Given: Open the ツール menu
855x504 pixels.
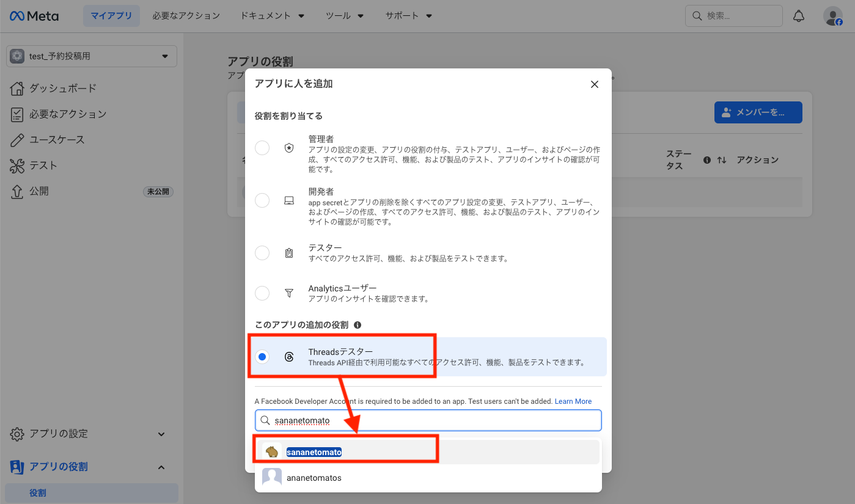Looking at the screenshot, I should (345, 16).
